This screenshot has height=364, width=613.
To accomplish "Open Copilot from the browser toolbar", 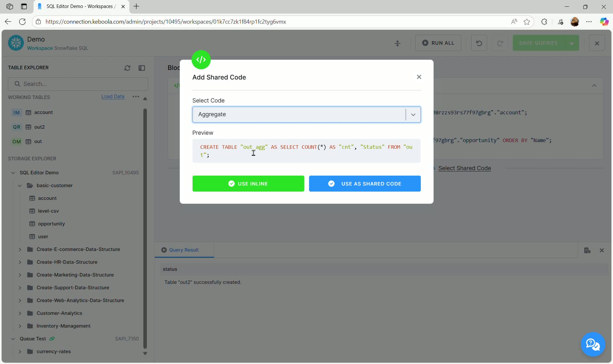I will pos(604,22).
